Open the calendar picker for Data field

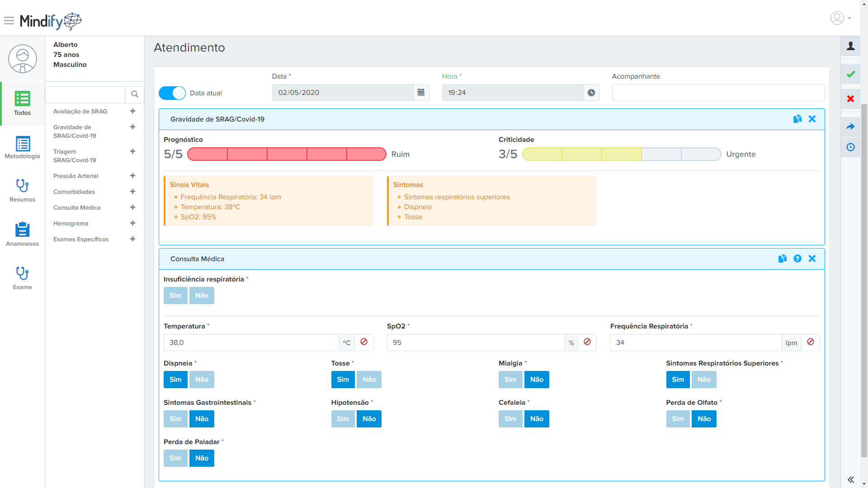[421, 93]
